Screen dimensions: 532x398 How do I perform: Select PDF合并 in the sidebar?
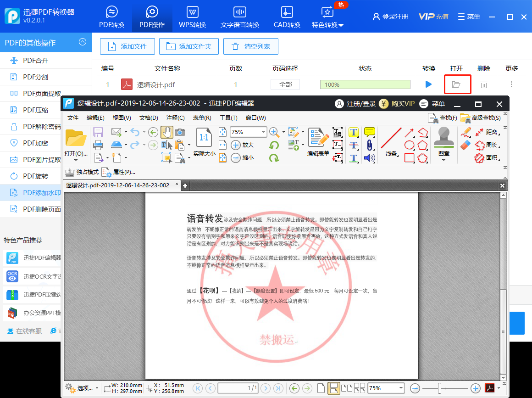click(46, 61)
